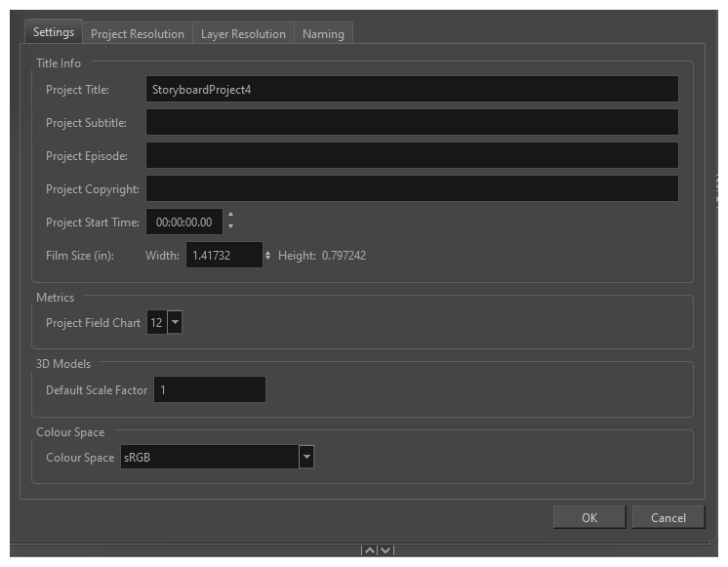The image size is (728, 567).
Task: Increase Project Start Time with up arrow
Action: (230, 215)
